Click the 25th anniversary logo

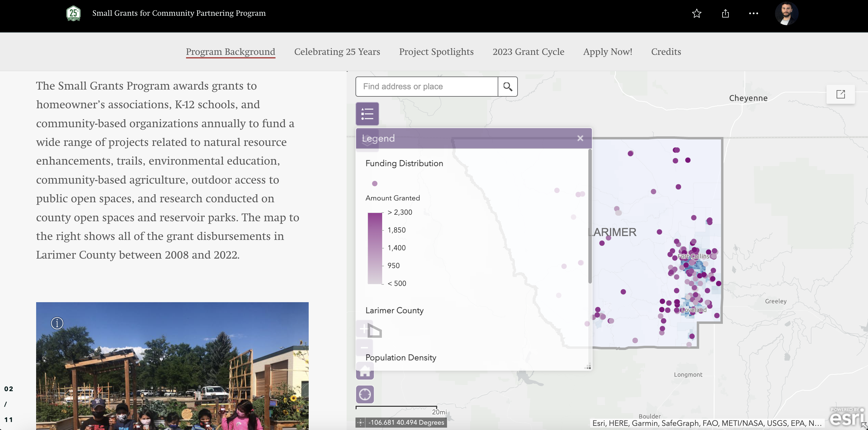point(73,13)
